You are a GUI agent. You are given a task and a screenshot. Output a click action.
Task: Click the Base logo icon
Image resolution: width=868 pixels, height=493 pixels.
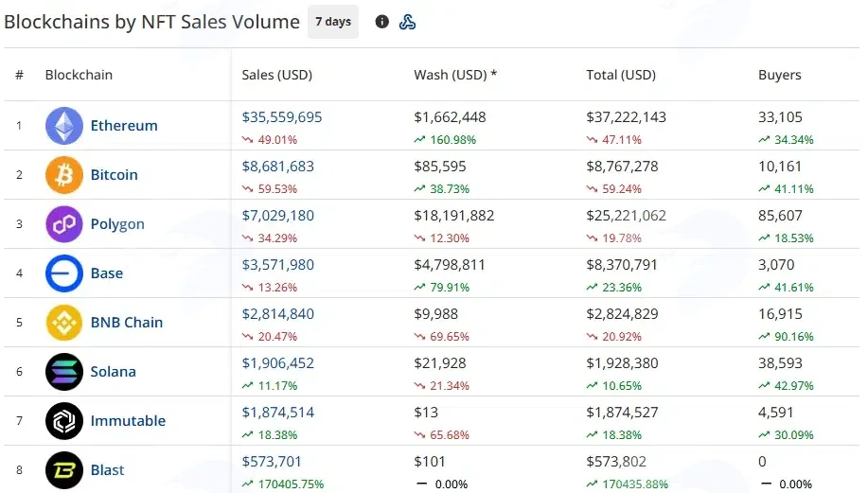[x=64, y=273]
